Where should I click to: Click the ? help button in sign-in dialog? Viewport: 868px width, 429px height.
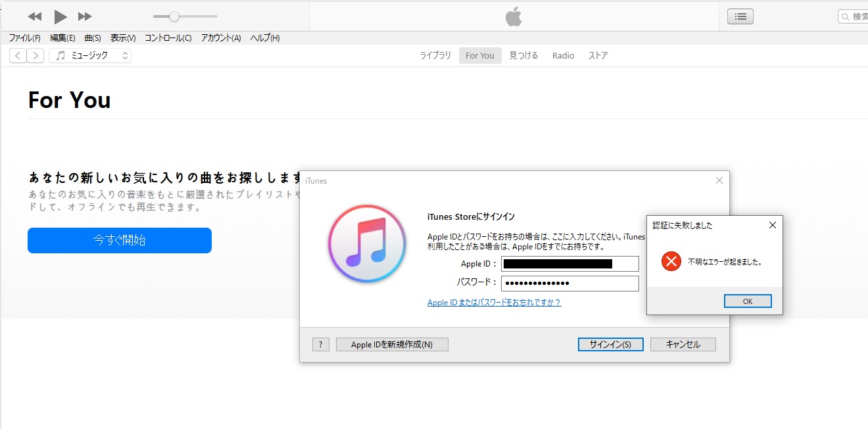(x=321, y=344)
